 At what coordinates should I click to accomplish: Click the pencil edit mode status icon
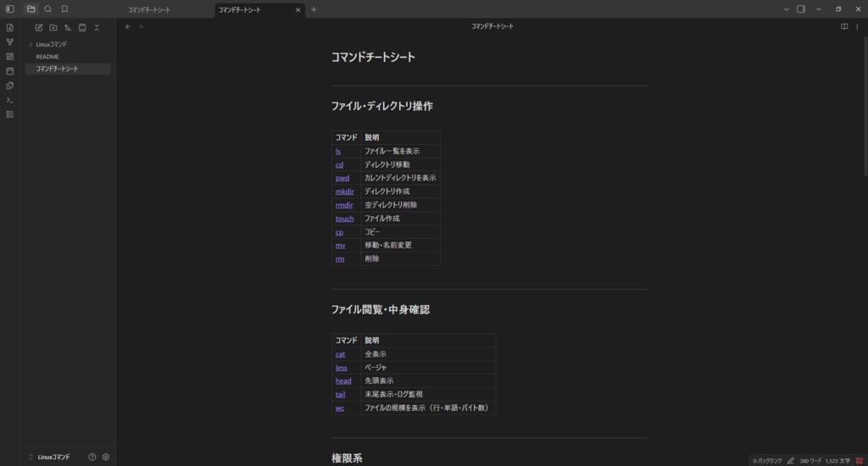coord(791,461)
